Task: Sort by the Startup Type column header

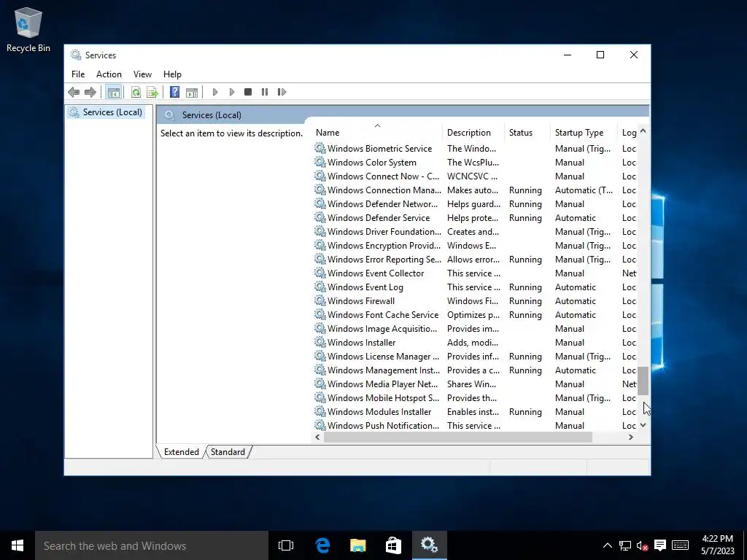Action: 584,133
